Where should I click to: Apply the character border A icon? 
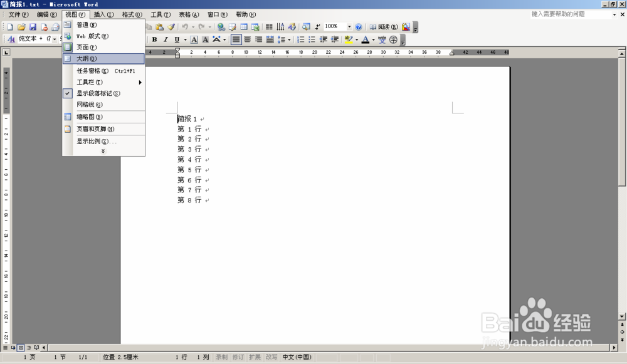tap(194, 39)
